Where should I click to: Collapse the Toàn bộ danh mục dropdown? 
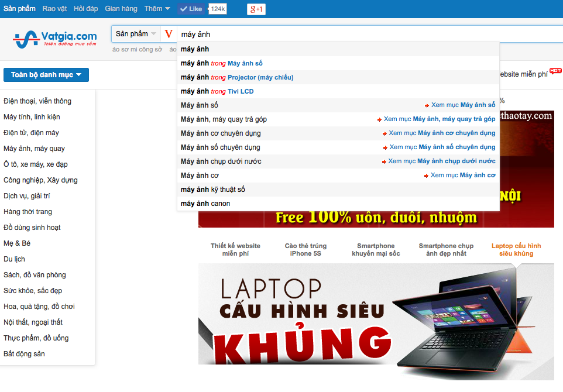[46, 75]
